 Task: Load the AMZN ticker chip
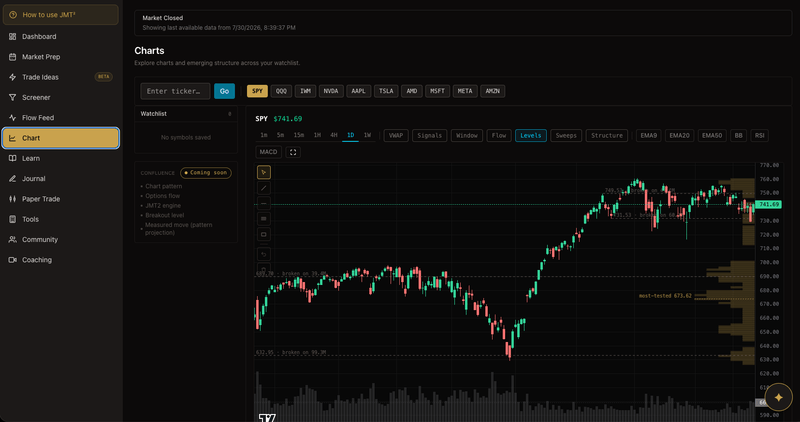tap(492, 91)
